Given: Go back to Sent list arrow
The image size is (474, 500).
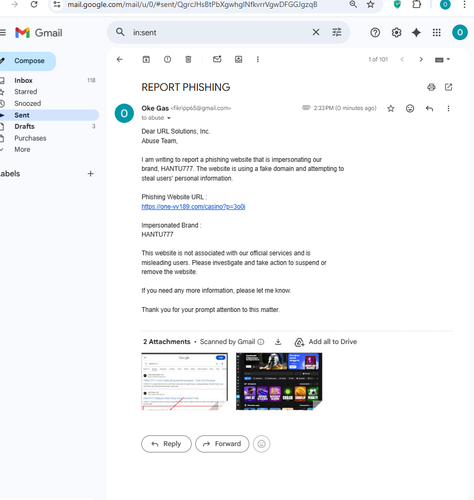Looking at the screenshot, I should point(120,59).
